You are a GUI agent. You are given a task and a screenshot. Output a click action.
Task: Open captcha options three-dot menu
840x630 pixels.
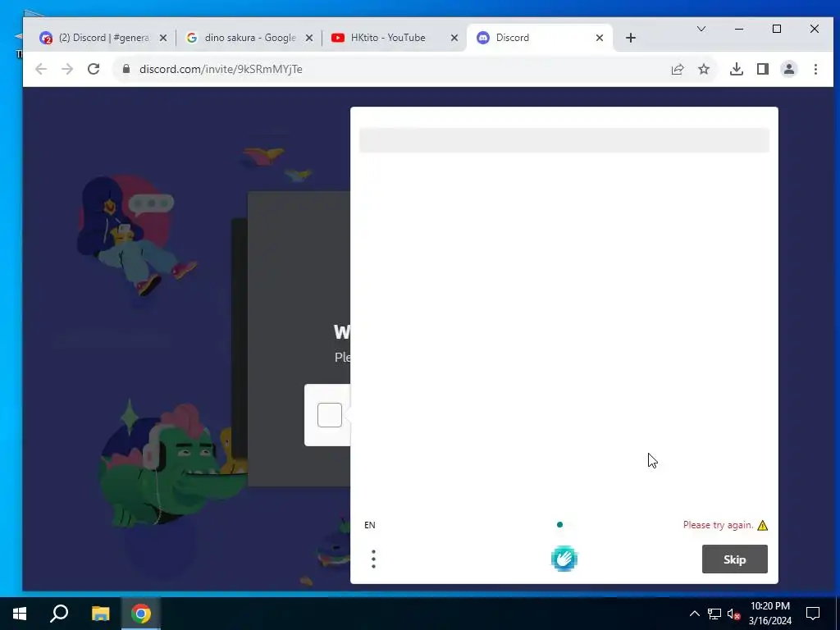click(373, 559)
